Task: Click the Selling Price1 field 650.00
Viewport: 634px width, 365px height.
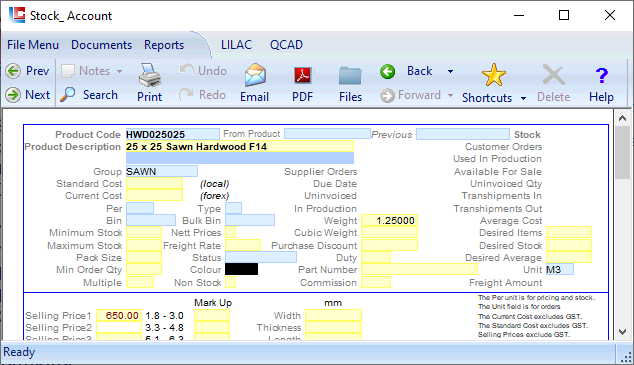Action: tap(119, 315)
